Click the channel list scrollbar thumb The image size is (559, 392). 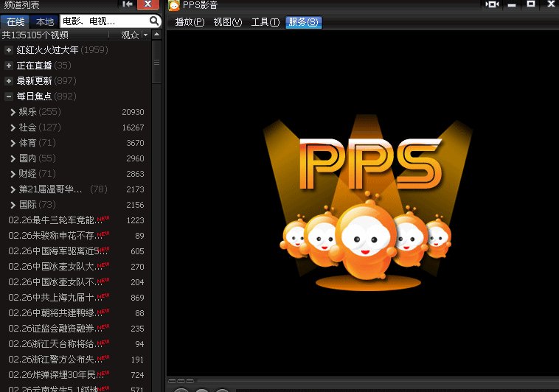click(156, 62)
